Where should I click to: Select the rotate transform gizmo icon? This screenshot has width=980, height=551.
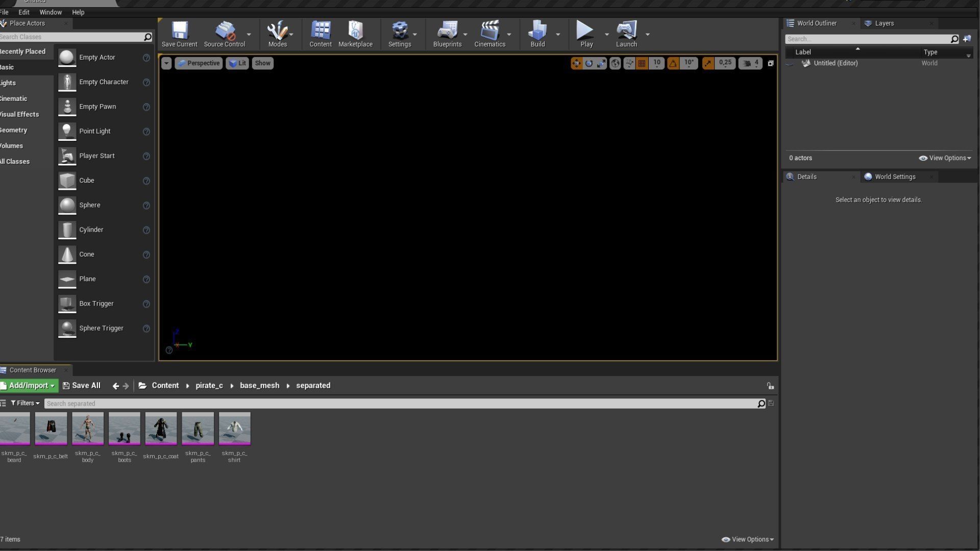pyautogui.click(x=589, y=63)
